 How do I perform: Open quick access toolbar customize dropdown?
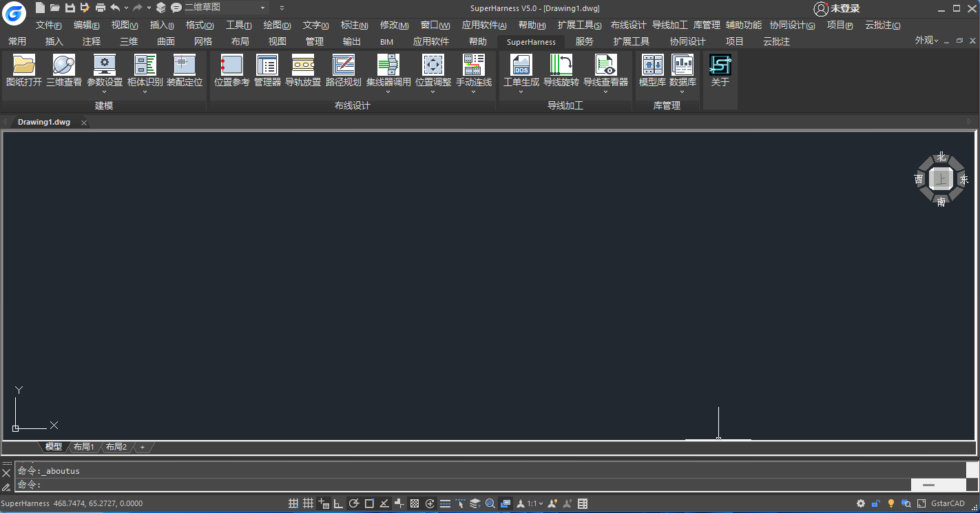(282, 8)
